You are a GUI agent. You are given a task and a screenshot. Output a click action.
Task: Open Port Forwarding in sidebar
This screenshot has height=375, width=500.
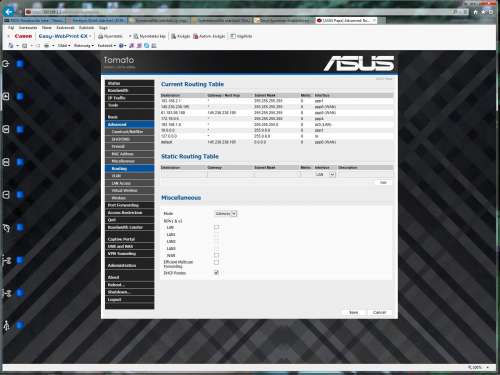[x=130, y=205]
